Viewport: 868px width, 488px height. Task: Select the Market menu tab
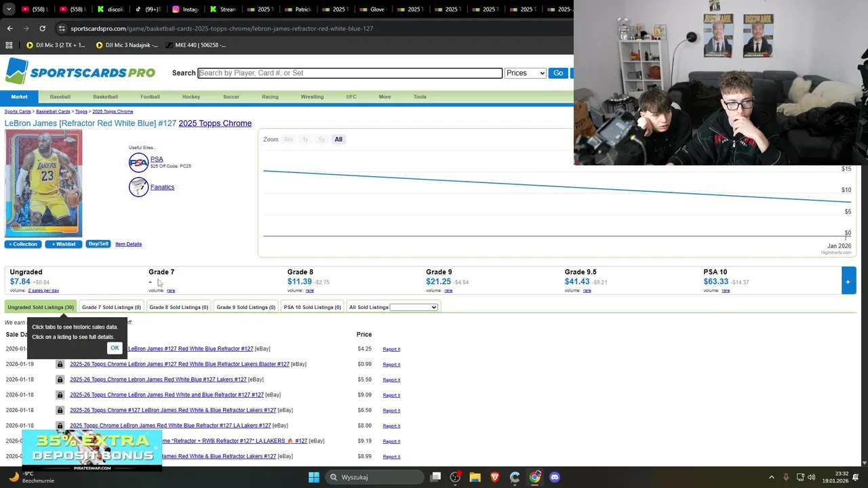click(x=19, y=97)
